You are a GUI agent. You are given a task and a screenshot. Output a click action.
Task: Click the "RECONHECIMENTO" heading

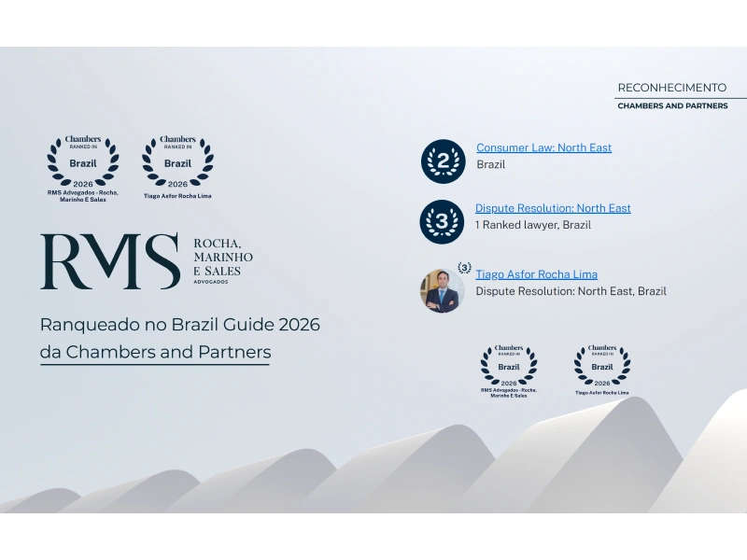672,88
